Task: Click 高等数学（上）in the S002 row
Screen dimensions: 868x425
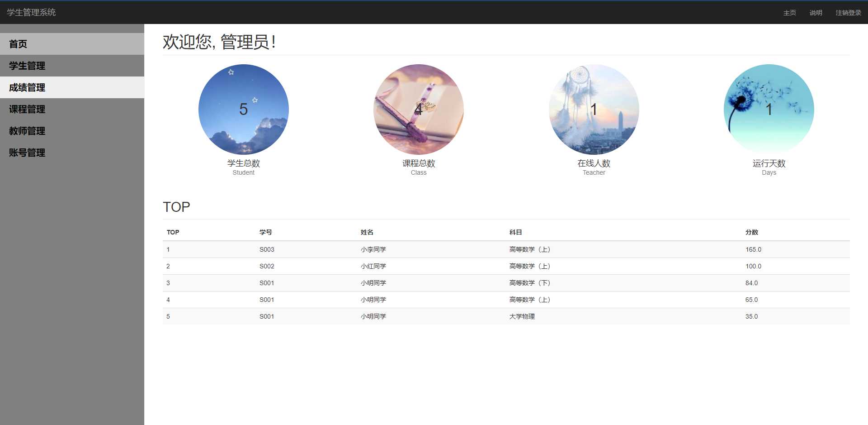Action: [x=530, y=266]
